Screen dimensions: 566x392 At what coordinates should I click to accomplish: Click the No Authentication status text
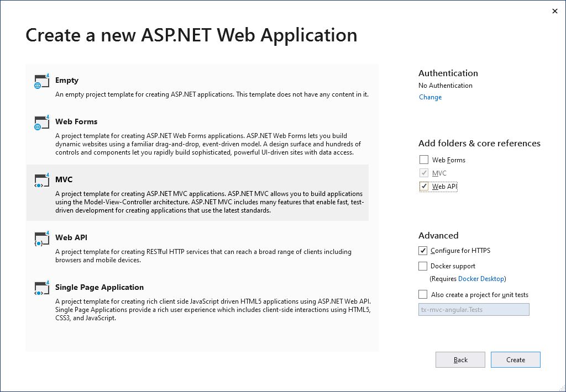tap(445, 86)
